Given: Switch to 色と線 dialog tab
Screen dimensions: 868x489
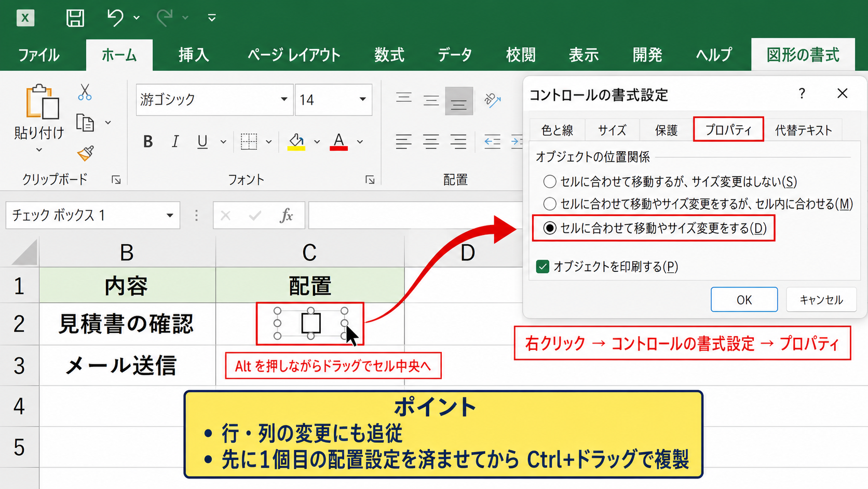Looking at the screenshot, I should [x=557, y=130].
